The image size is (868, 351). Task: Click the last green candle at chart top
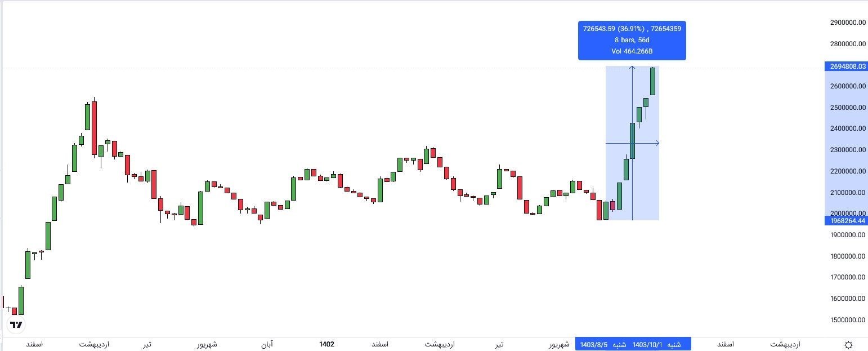[x=653, y=81]
